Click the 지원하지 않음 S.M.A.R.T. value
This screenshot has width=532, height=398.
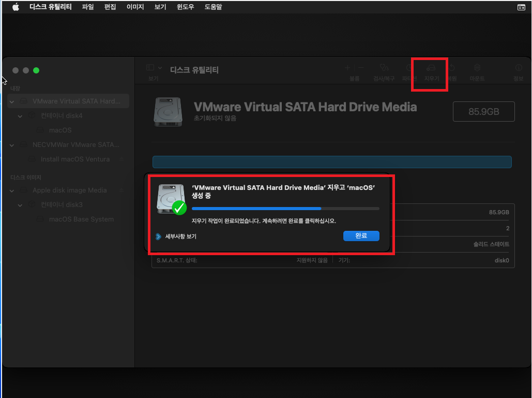[312, 260]
